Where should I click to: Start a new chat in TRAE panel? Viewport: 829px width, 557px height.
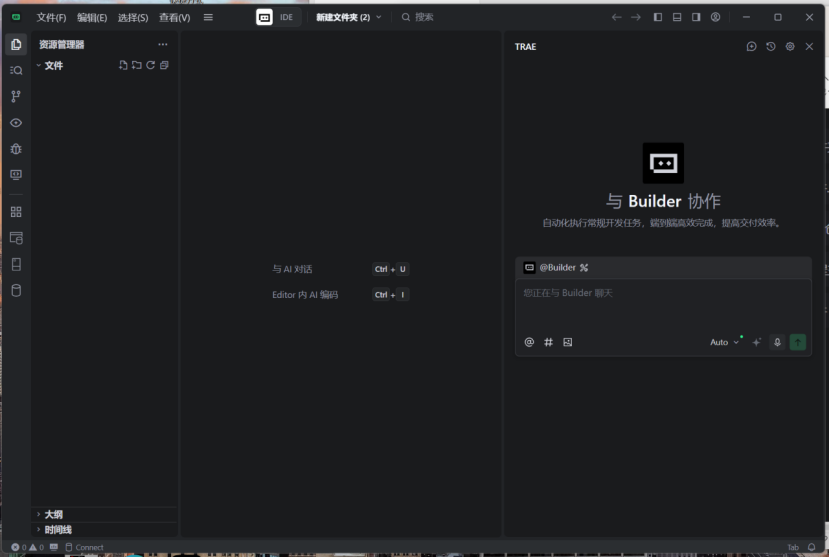pos(751,47)
